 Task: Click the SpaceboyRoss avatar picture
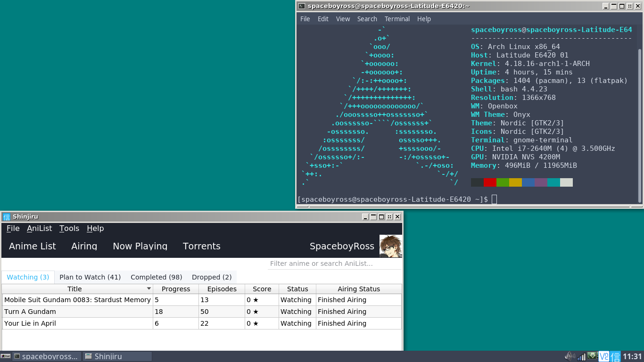(x=391, y=246)
